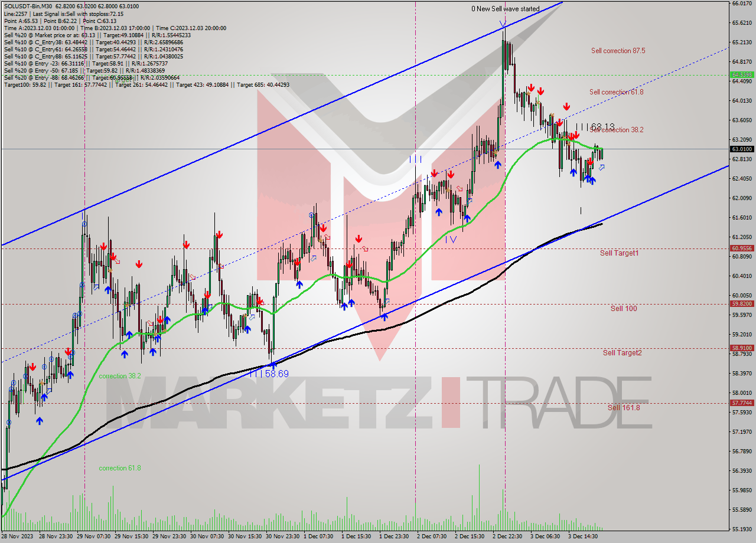
Task: Click the '1 Dec 07:30' time axis label
Action: 320,537
